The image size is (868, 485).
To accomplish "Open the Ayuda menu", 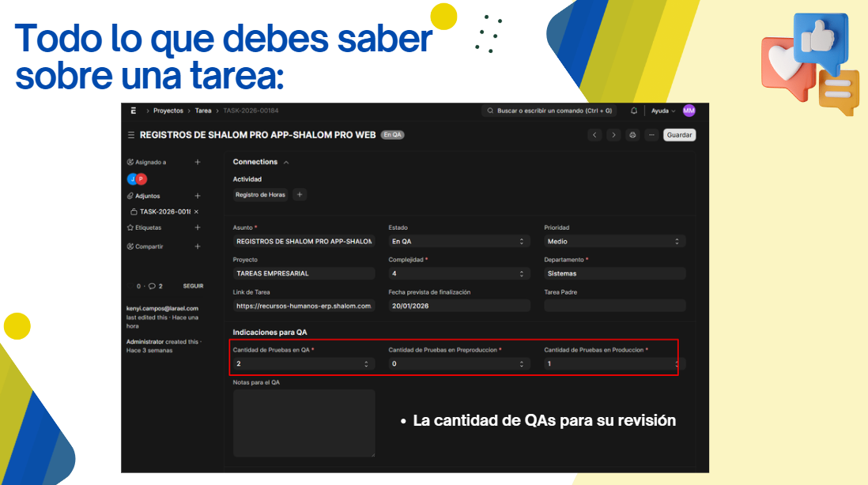I will coord(662,111).
